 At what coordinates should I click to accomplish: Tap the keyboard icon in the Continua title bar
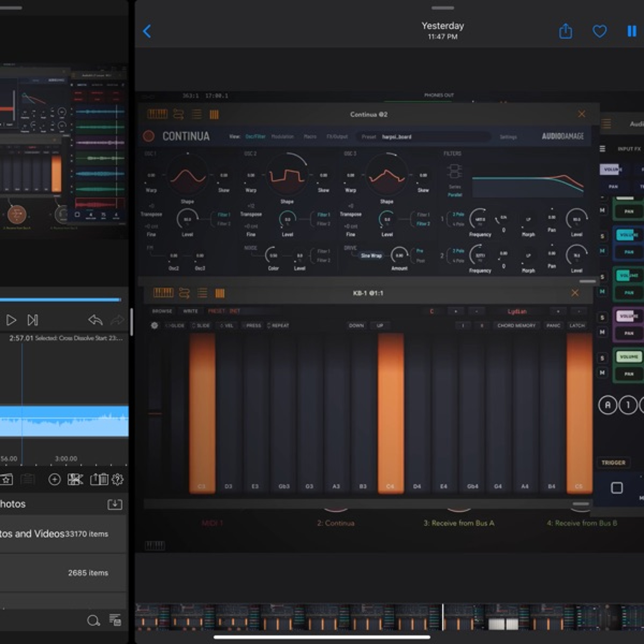pyautogui.click(x=157, y=114)
